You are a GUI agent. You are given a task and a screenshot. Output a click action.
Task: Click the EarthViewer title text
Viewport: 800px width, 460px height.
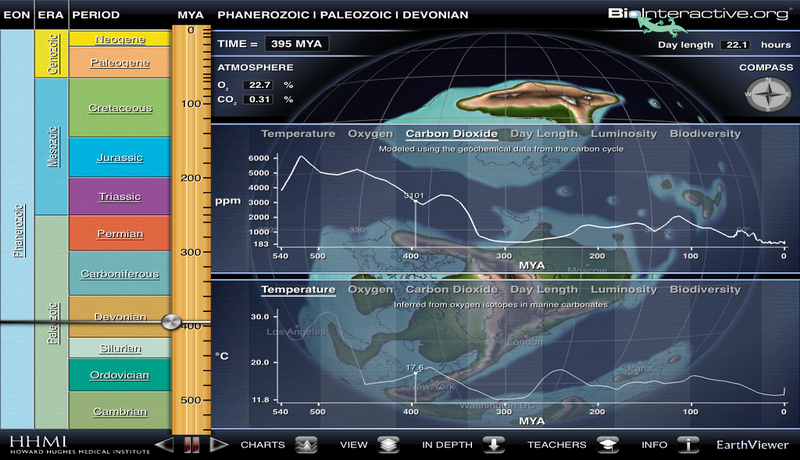click(x=752, y=445)
